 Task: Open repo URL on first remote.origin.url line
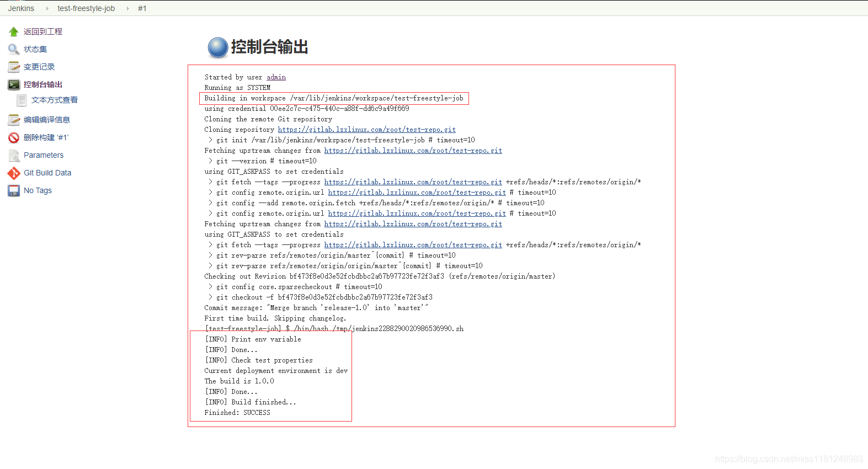tap(417, 193)
